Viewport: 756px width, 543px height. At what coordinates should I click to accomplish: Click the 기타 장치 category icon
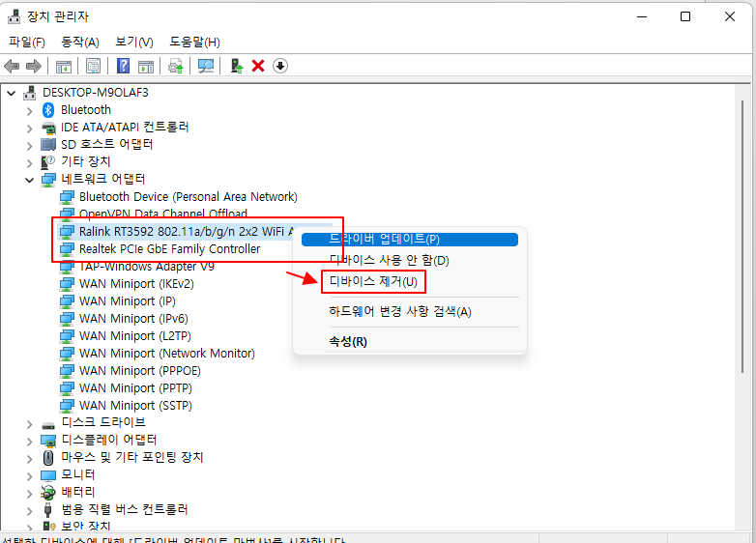tap(47, 162)
